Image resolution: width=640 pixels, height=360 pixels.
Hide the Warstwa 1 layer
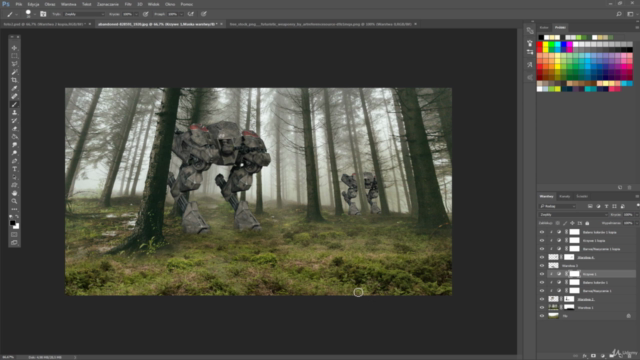coord(542,307)
